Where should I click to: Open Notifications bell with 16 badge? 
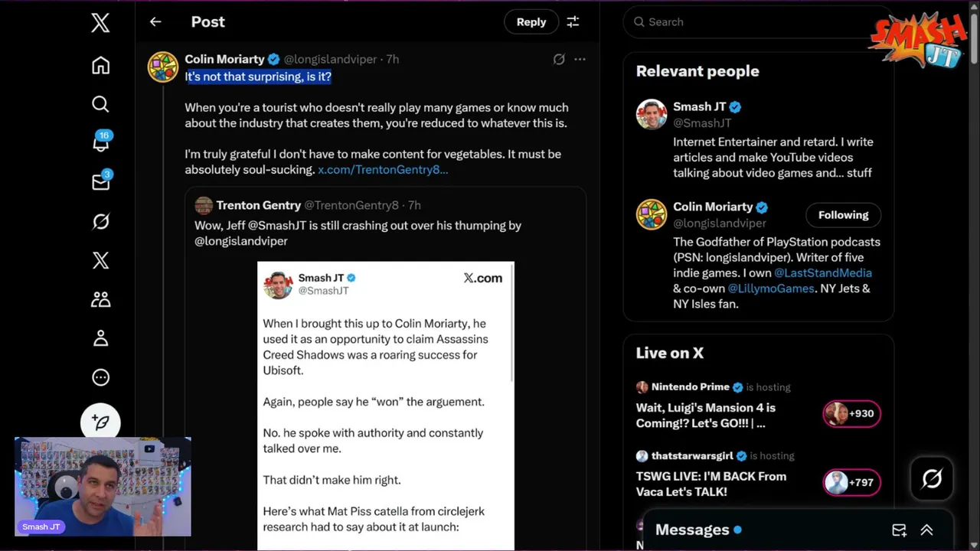(100, 142)
